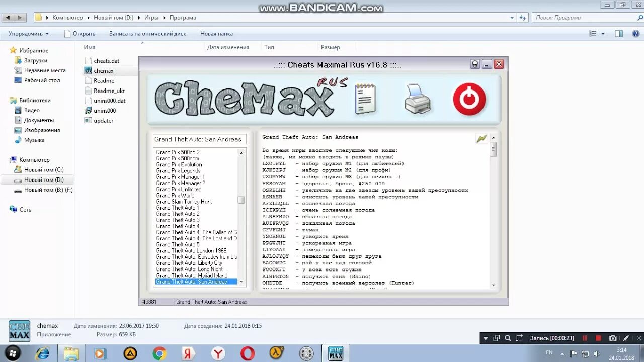
Task: Click the Bandicam magnifier icon
Action: tap(508, 338)
